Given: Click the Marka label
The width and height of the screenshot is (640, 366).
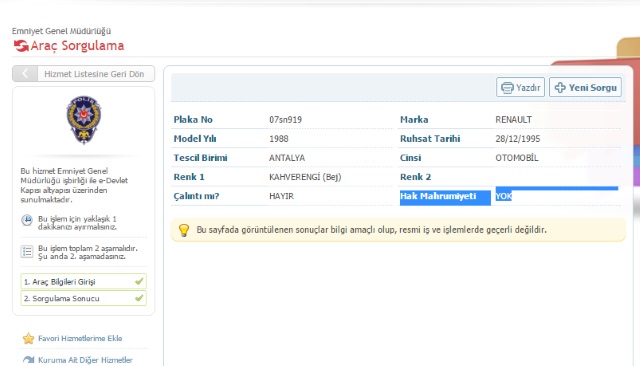Looking at the screenshot, I should [x=414, y=120].
